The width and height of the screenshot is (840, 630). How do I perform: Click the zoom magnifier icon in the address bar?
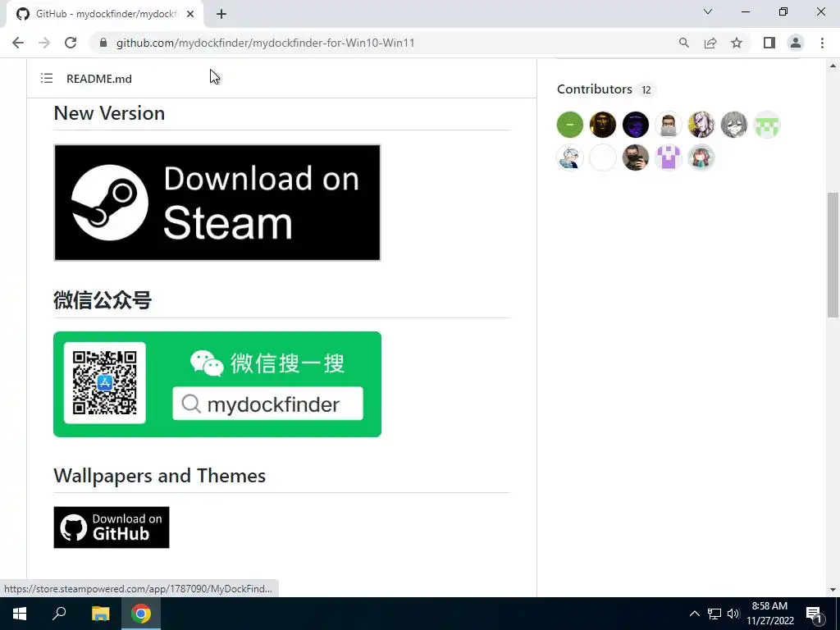coord(683,43)
